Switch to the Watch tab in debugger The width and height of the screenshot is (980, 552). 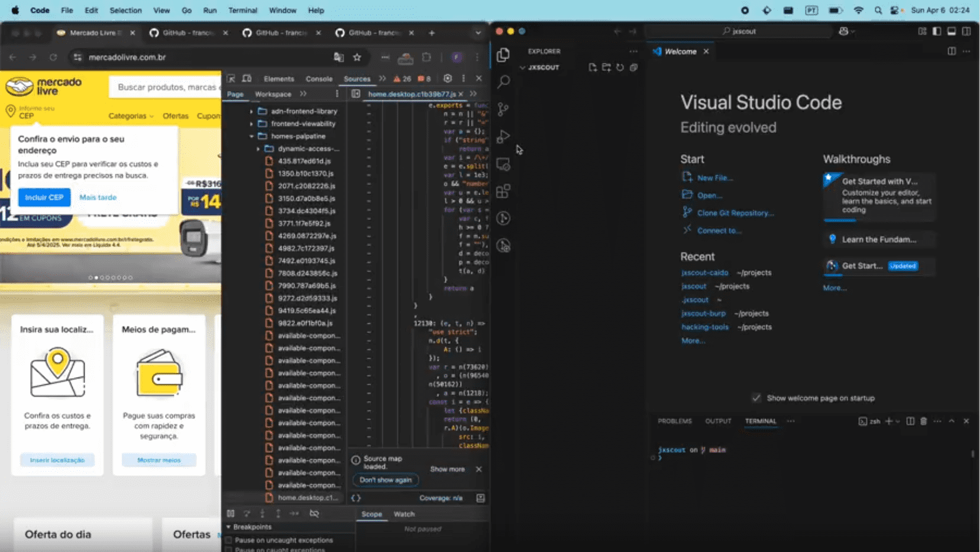coord(404,514)
